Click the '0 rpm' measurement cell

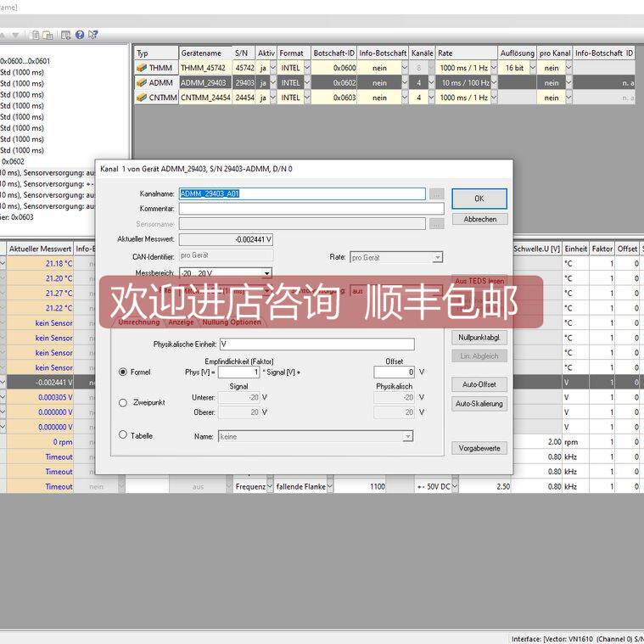tap(40, 442)
